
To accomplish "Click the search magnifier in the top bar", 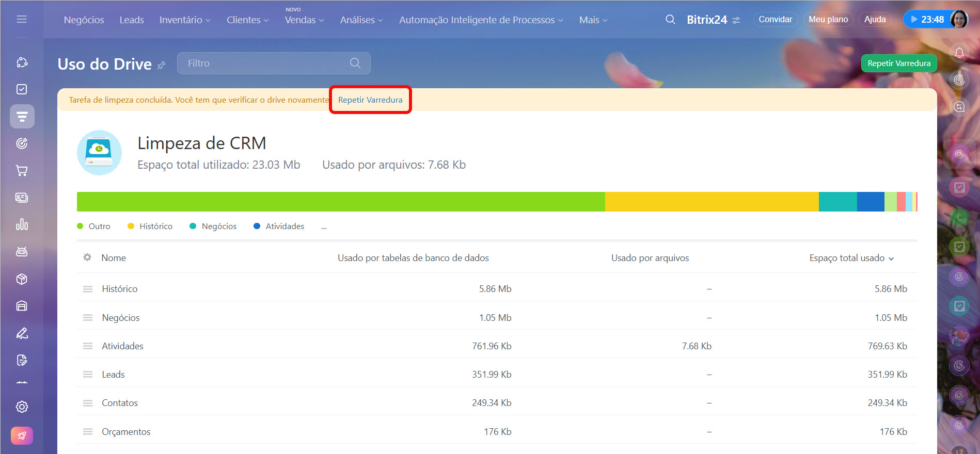I will coord(670,20).
